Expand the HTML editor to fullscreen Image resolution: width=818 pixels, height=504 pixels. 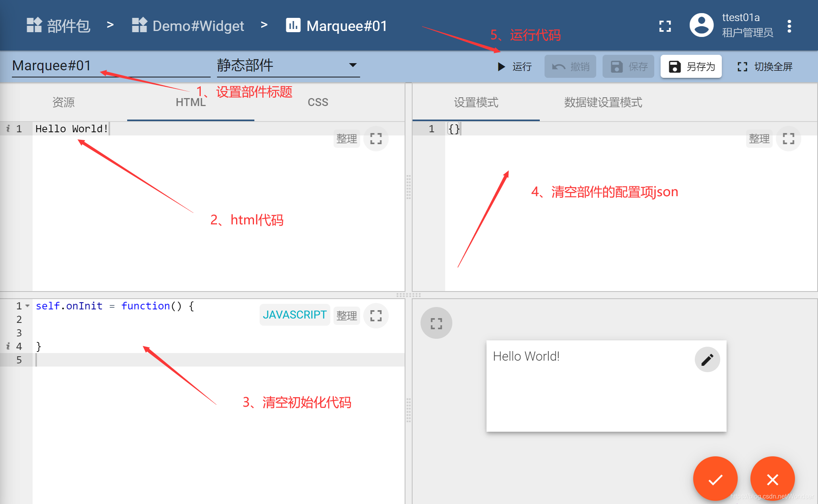376,139
